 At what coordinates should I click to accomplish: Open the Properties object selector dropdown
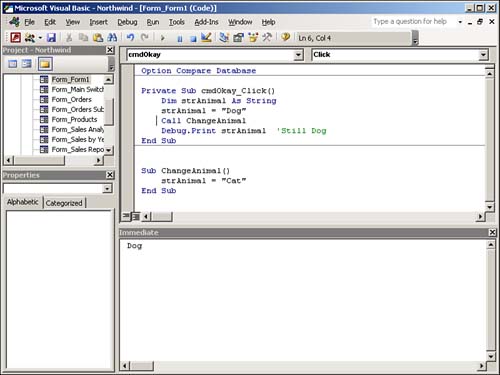coord(107,189)
